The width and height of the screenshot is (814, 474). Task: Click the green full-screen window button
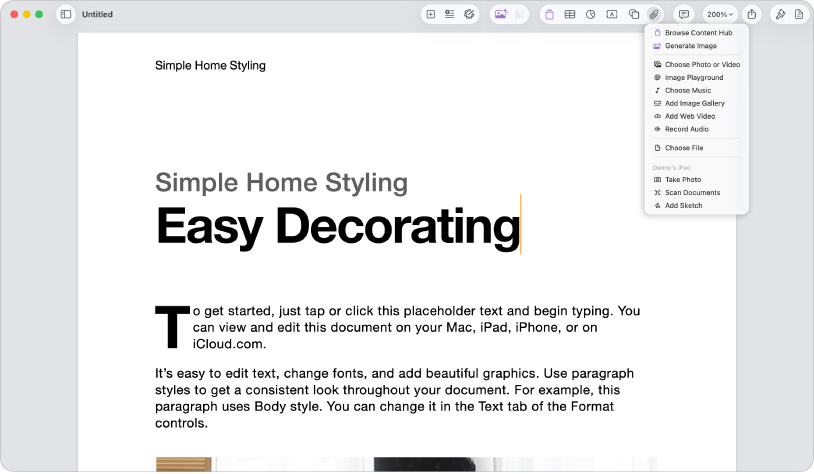(x=39, y=15)
